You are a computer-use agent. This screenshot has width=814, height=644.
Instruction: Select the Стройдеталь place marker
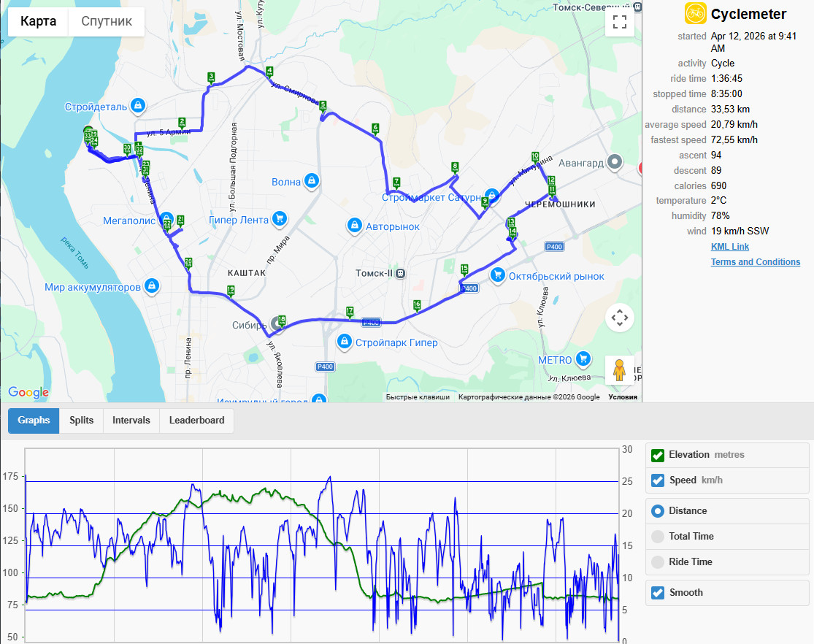point(137,106)
